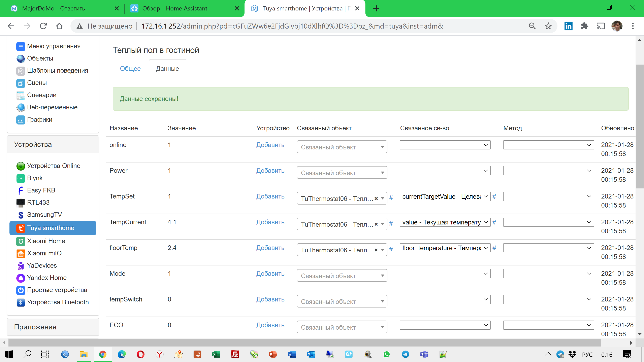The image size is (644, 362).
Task: Open the Графики section
Action: pyautogui.click(x=39, y=119)
